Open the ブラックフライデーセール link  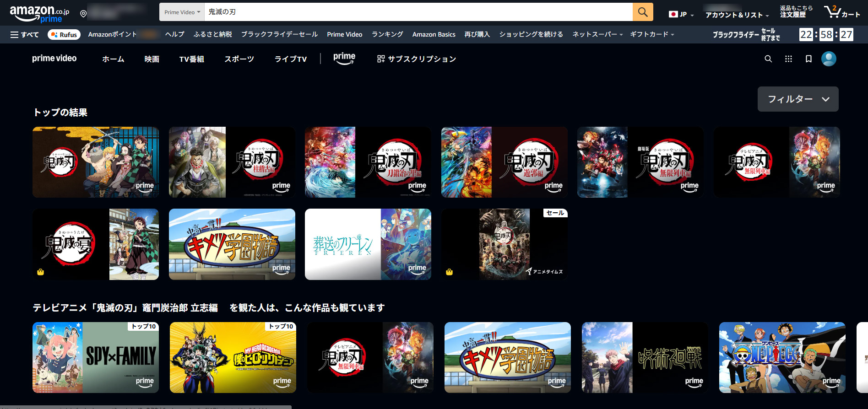tap(279, 34)
